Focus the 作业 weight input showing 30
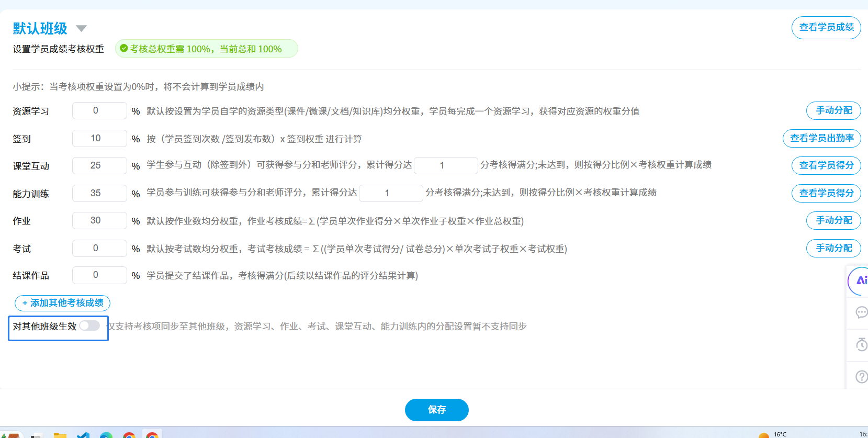The height and width of the screenshot is (438, 868). (x=99, y=221)
